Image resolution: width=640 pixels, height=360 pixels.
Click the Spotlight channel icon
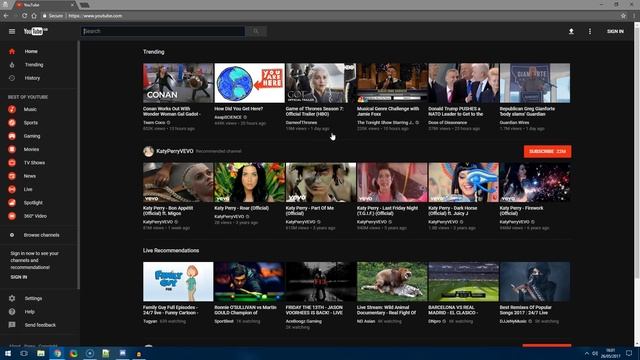12,202
